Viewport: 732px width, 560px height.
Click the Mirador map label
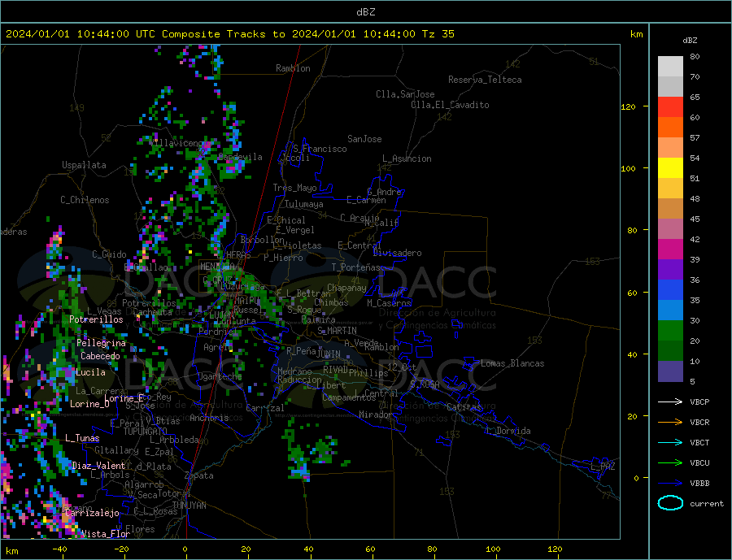coord(377,415)
